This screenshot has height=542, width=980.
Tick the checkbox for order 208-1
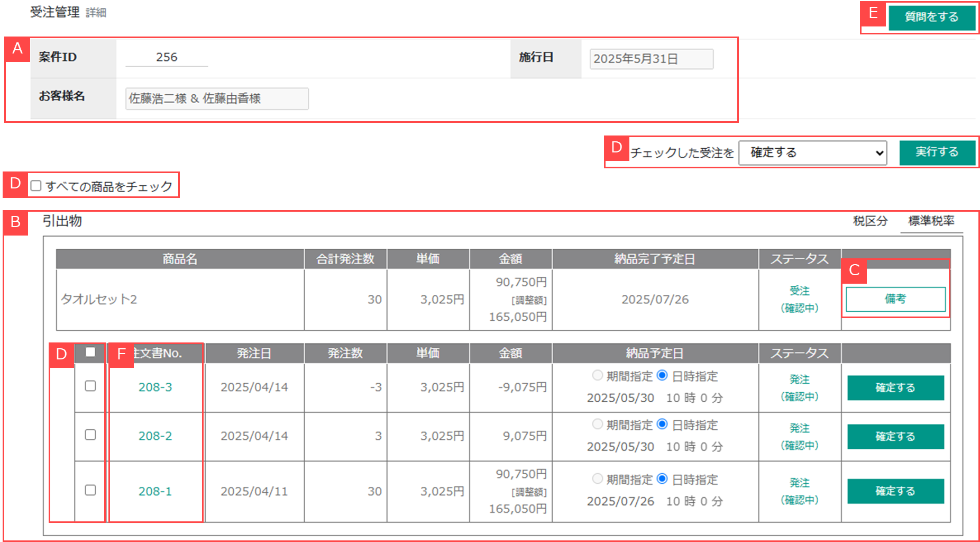pos(90,491)
